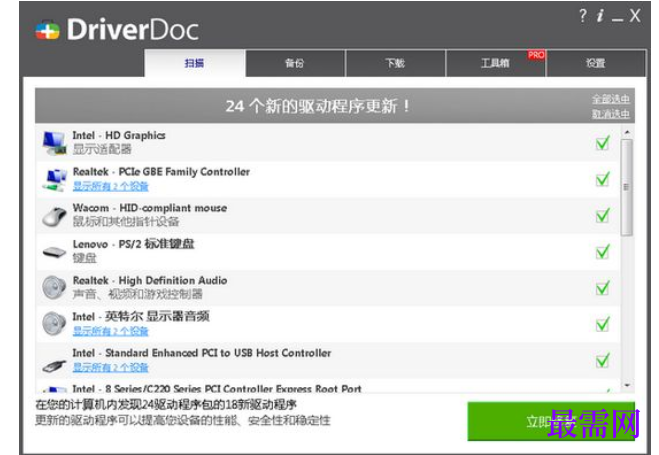This screenshot has width=659, height=455.
Task: Click the 取消选中 link
Action: [x=611, y=114]
